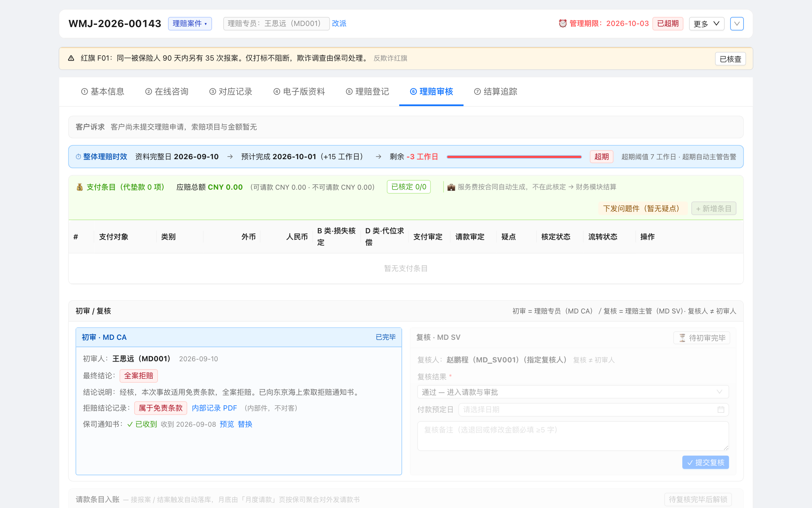Click the 超期 tag in time bar
Image resolution: width=812 pixels, height=508 pixels.
pos(601,157)
